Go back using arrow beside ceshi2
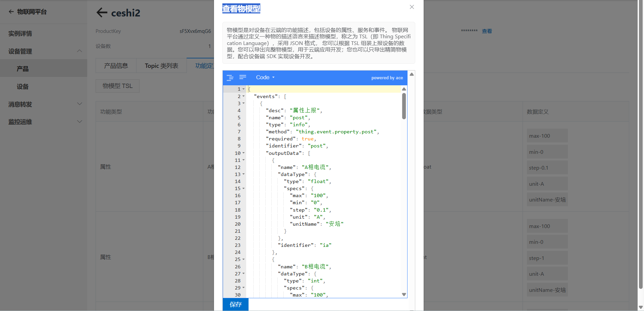Viewport: 644px width, 311px height. [x=102, y=13]
